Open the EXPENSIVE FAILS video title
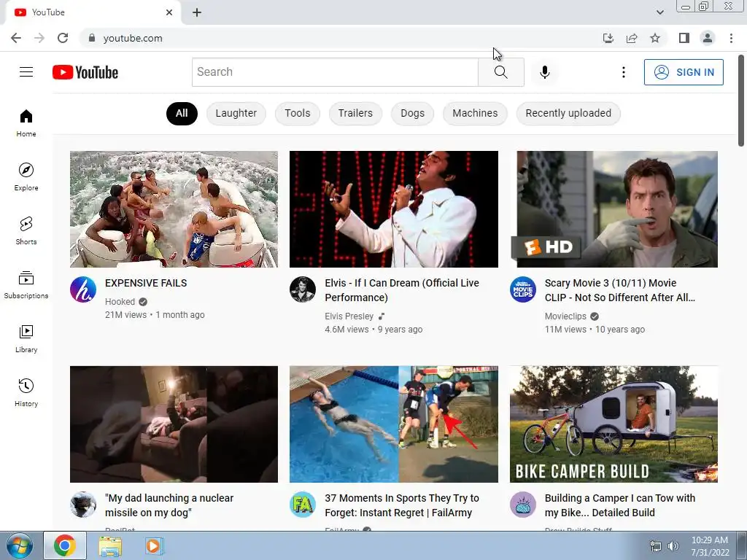The height and width of the screenshot is (560, 747). point(146,283)
